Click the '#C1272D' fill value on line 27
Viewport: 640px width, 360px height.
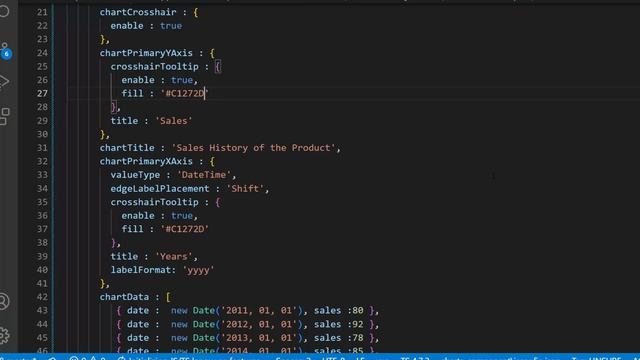pyautogui.click(x=184, y=93)
